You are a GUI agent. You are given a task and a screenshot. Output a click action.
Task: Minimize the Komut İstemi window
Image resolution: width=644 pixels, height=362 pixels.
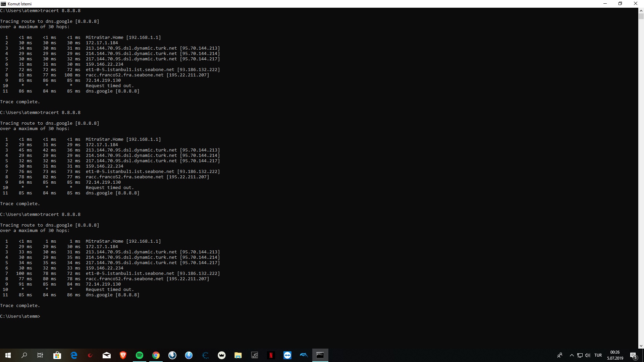(x=605, y=4)
